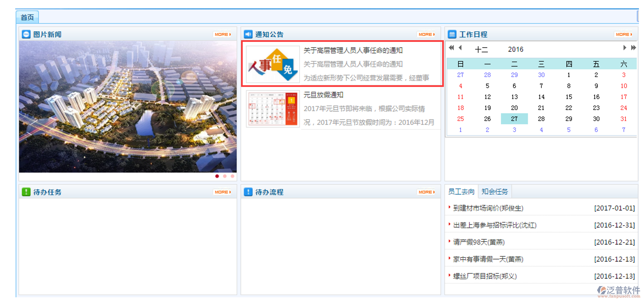Go to next month in calendar
This screenshot has width=644, height=302.
point(624,48)
